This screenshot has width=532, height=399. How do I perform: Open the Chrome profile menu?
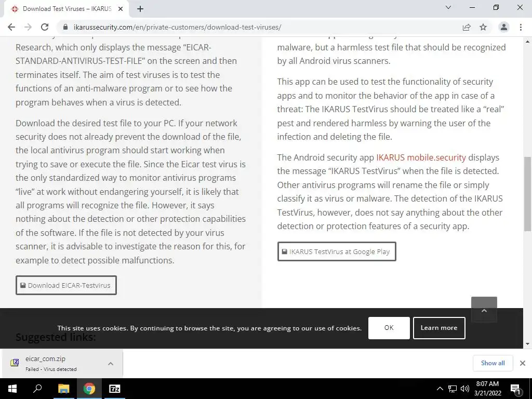click(x=504, y=27)
